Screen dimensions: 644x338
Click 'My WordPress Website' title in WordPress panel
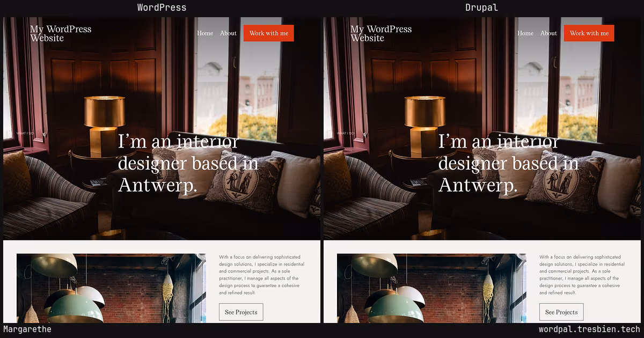tap(61, 33)
